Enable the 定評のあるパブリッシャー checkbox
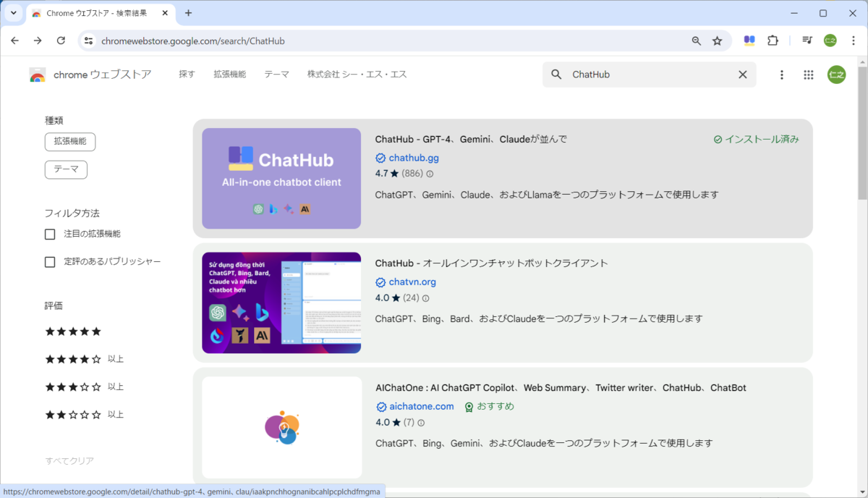Screen dimensions: 868x498 point(50,262)
